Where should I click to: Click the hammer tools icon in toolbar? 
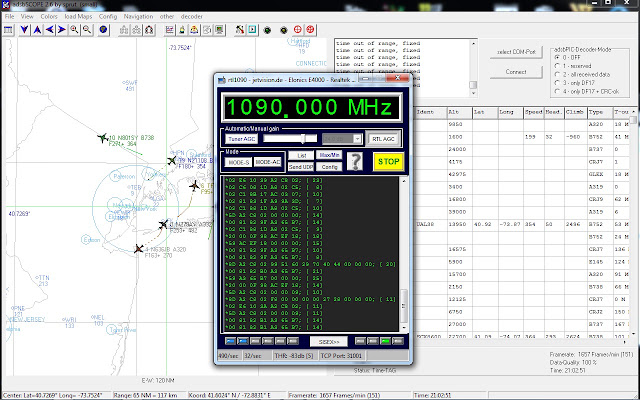(240, 30)
